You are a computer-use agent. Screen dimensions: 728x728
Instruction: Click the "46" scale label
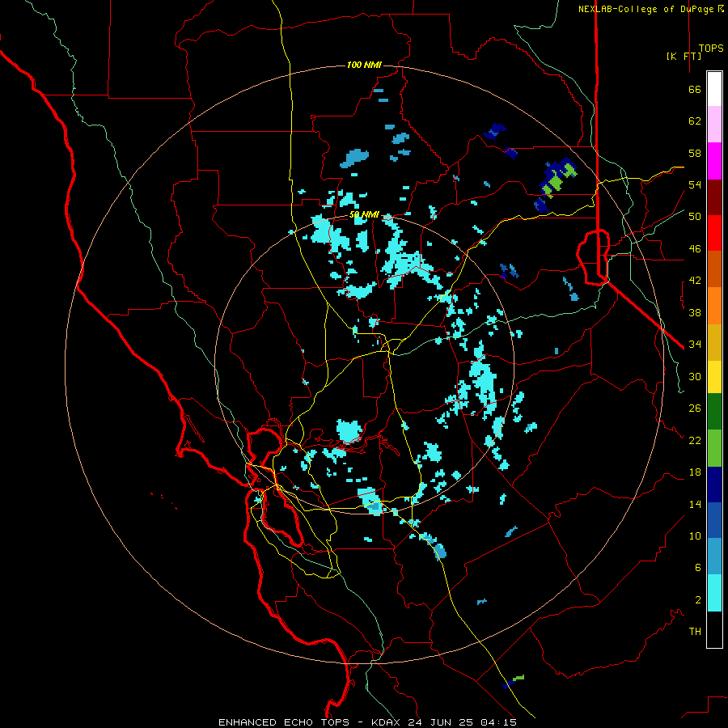tap(695, 249)
